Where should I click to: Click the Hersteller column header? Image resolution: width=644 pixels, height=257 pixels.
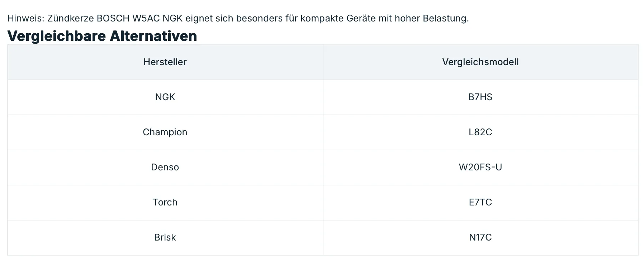tap(165, 62)
